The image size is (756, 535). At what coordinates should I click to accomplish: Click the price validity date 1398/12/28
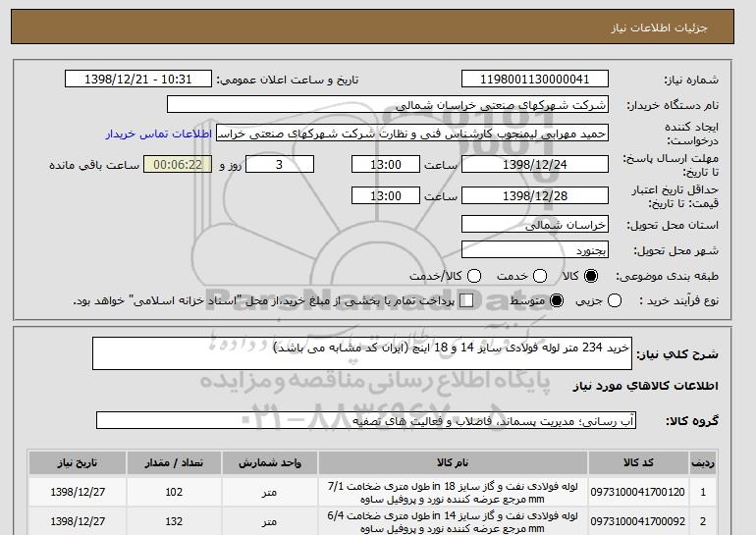[x=535, y=195]
